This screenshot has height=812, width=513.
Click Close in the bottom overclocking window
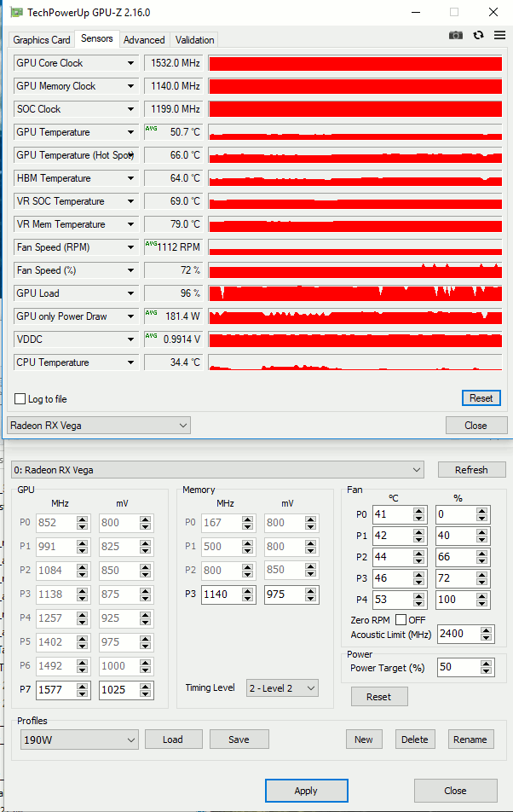pos(455,791)
